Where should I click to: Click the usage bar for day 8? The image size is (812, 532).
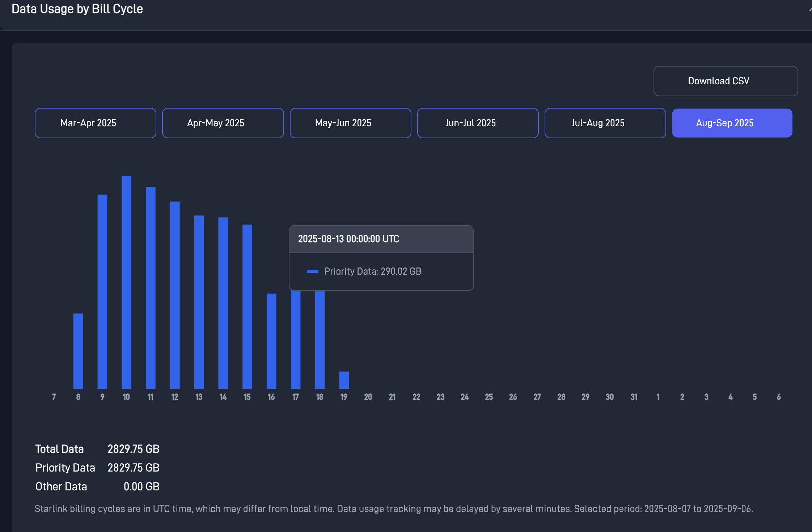point(78,351)
